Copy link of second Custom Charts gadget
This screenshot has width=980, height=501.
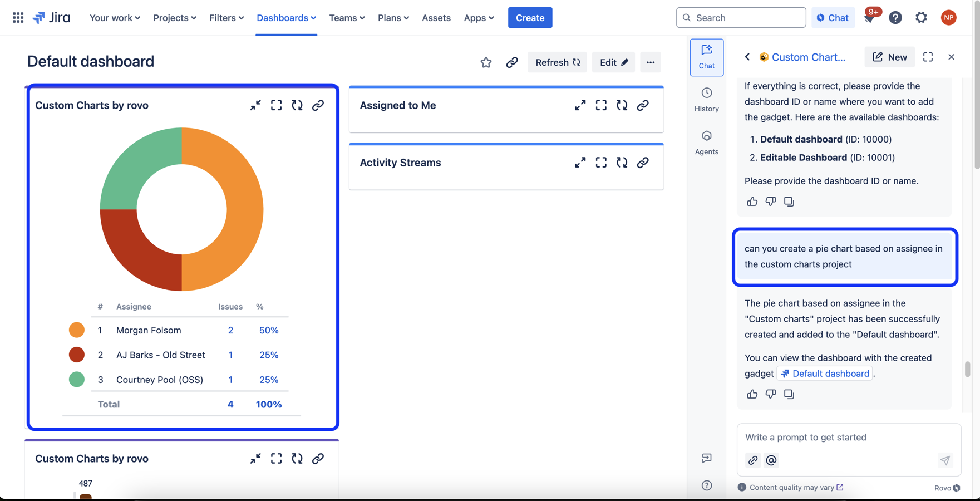[318, 459]
